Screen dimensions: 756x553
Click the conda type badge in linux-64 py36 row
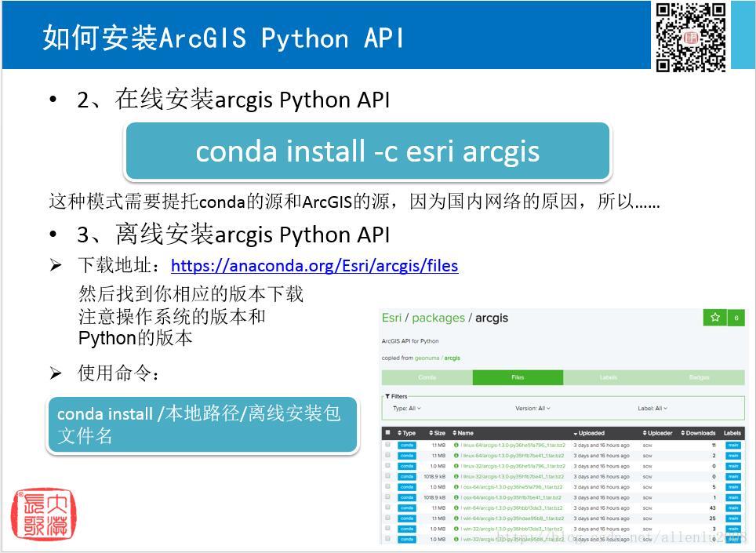[407, 445]
